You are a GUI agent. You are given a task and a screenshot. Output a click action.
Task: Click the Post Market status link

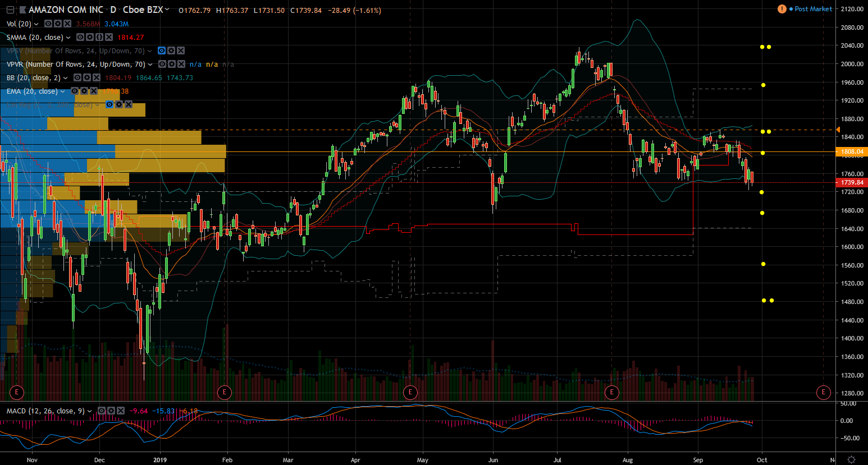pyautogui.click(x=814, y=9)
